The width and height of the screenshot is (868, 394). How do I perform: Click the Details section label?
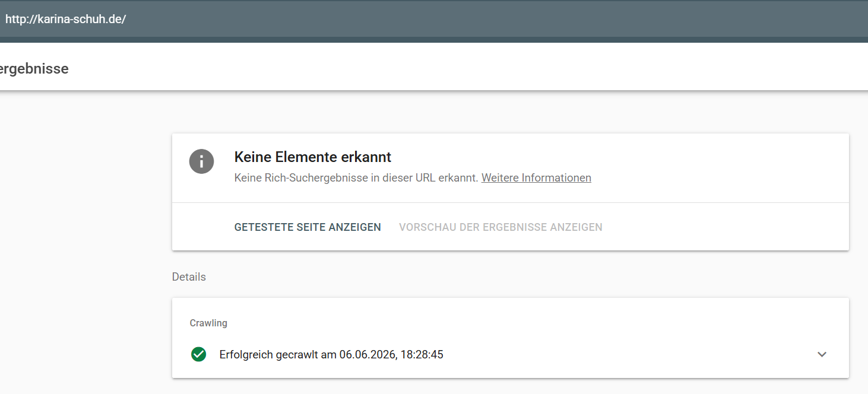pos(189,277)
